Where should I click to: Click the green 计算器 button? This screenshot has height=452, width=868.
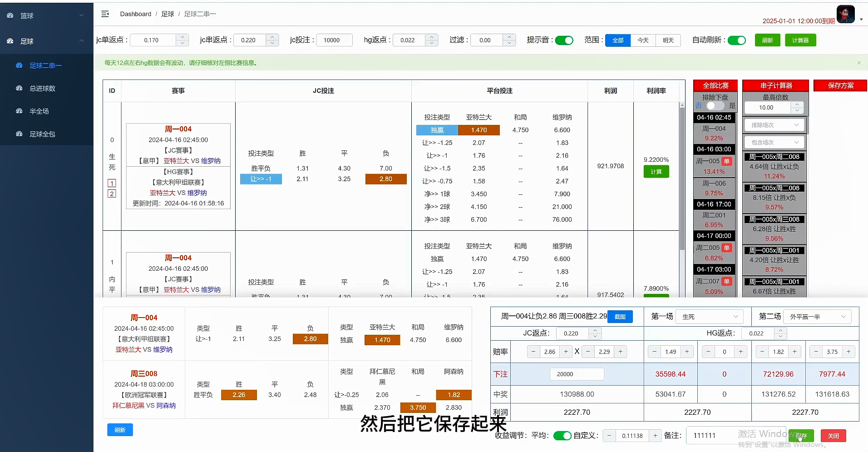pyautogui.click(x=800, y=40)
